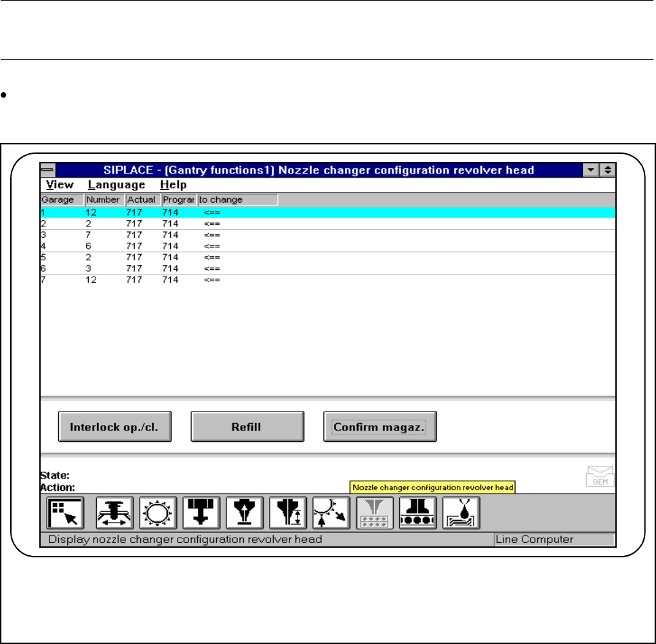Click the Line Computer status bar field

(x=554, y=540)
